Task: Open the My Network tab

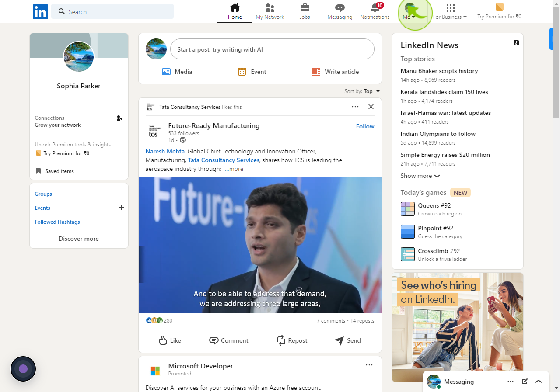Action: [270, 12]
